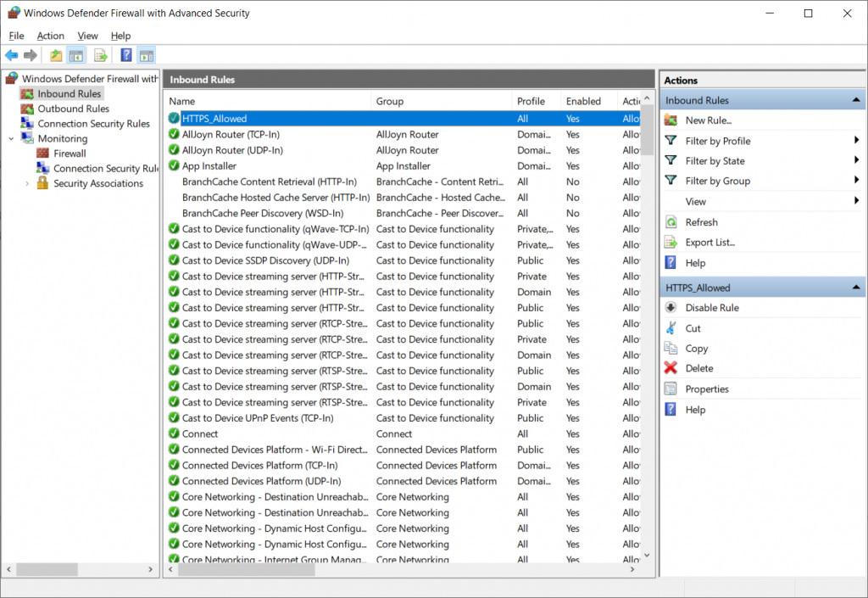
Task: Select BranchCache Peer Discovery (WSD-In) rule
Action: (403, 213)
